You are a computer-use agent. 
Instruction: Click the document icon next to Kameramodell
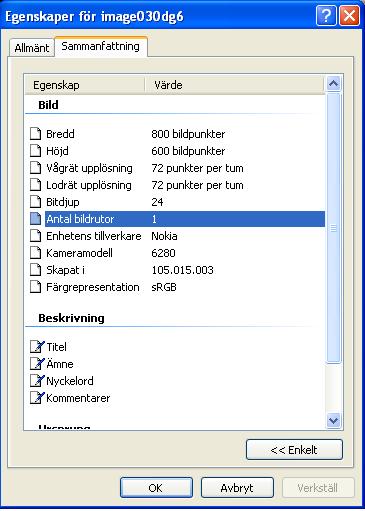pyautogui.click(x=36, y=253)
